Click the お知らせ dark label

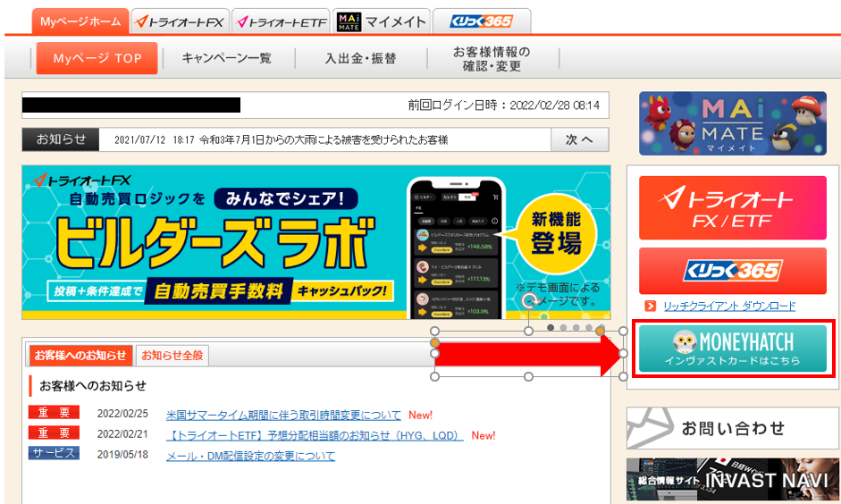pyautogui.click(x=61, y=139)
